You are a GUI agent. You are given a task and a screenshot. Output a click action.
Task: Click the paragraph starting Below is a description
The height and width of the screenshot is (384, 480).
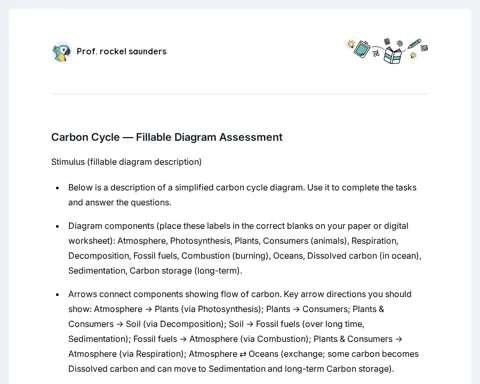242,195
